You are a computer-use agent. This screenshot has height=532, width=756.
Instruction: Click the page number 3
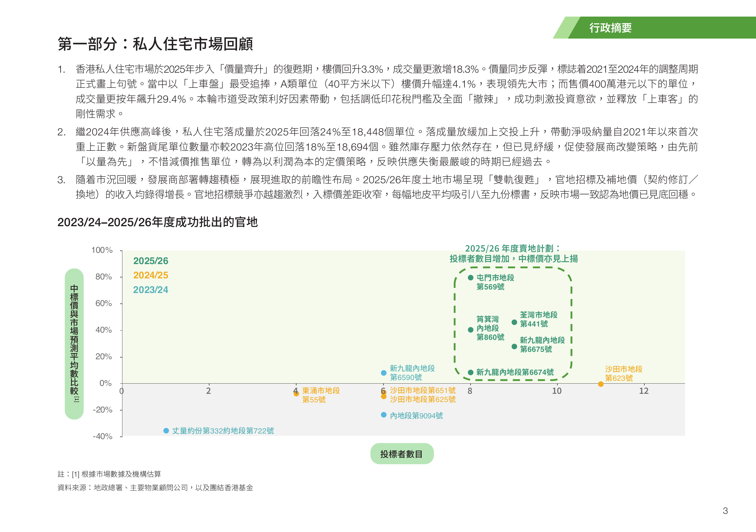[x=725, y=511]
